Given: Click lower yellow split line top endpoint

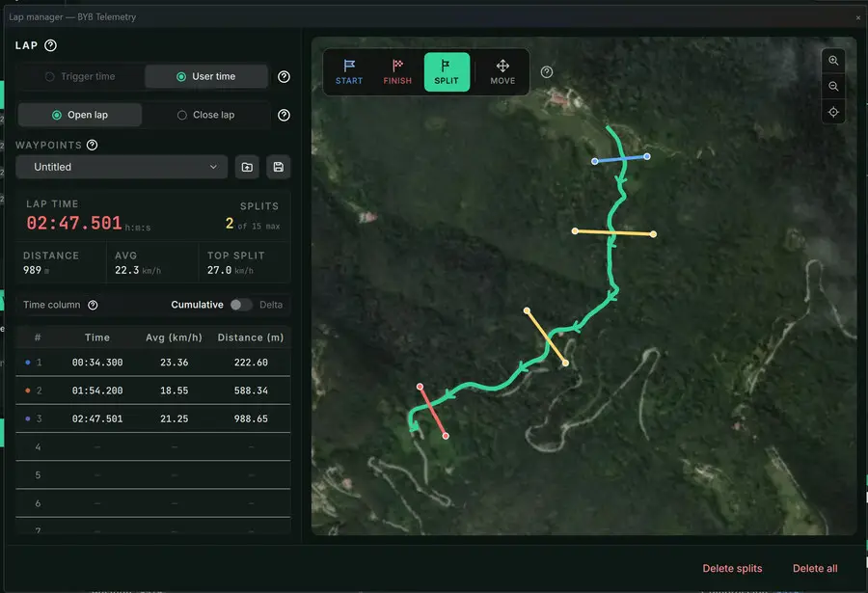Looking at the screenshot, I should [x=527, y=310].
